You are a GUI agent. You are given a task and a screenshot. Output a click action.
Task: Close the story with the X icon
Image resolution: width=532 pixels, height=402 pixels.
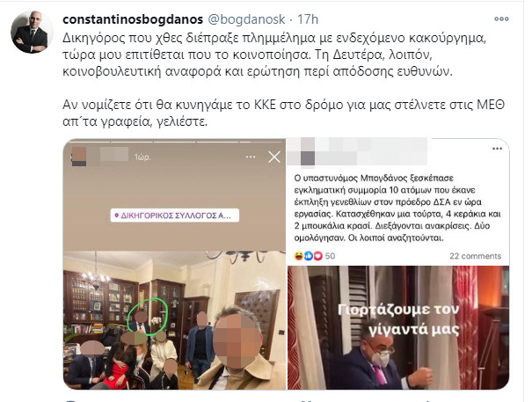point(274,157)
